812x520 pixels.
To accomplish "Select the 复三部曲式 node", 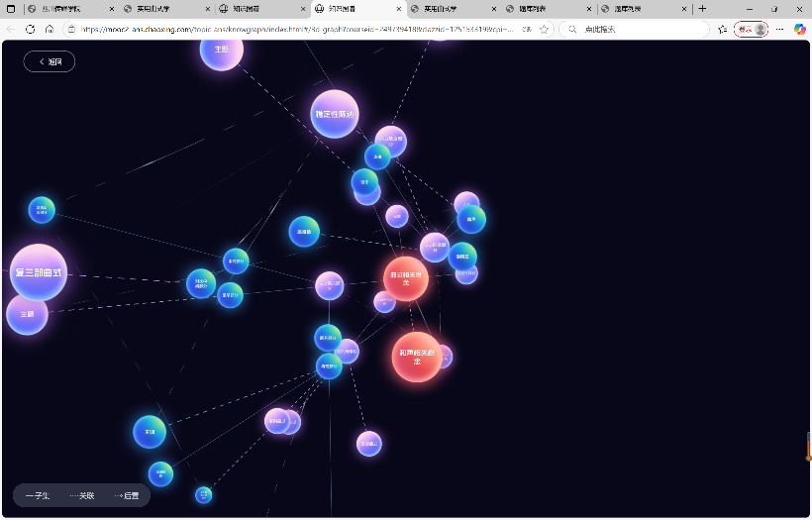I will 39,272.
